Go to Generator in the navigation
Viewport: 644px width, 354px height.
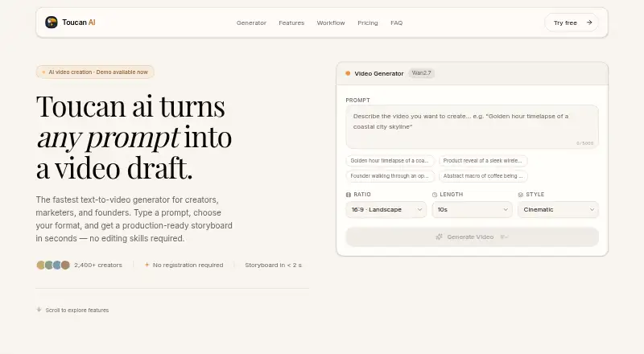[251, 23]
